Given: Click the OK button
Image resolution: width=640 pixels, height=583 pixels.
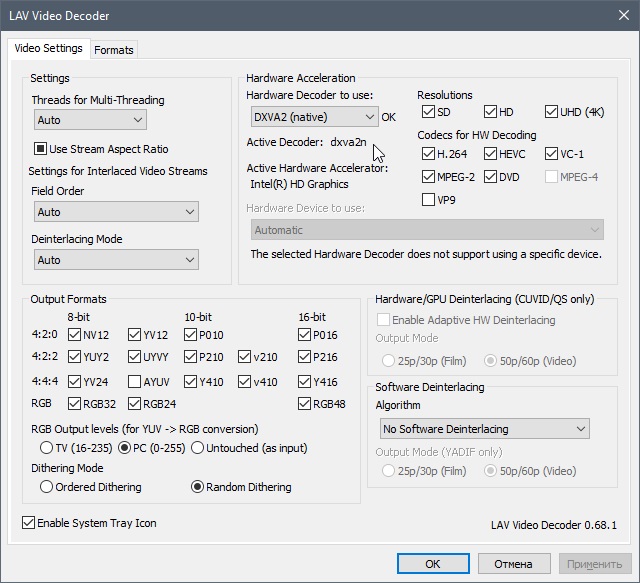Looking at the screenshot, I should [432, 564].
